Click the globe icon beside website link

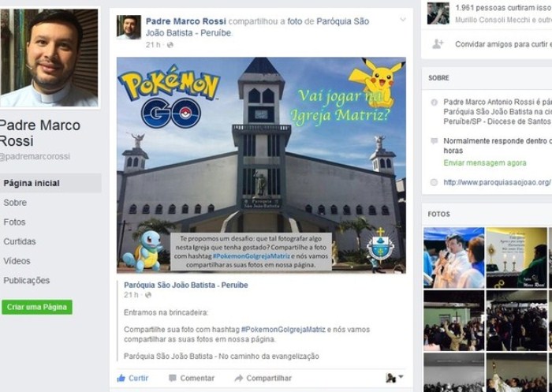434,182
